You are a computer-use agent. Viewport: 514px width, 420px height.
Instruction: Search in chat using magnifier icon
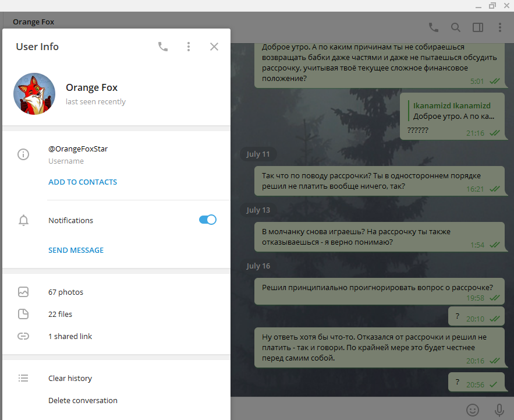click(x=456, y=27)
